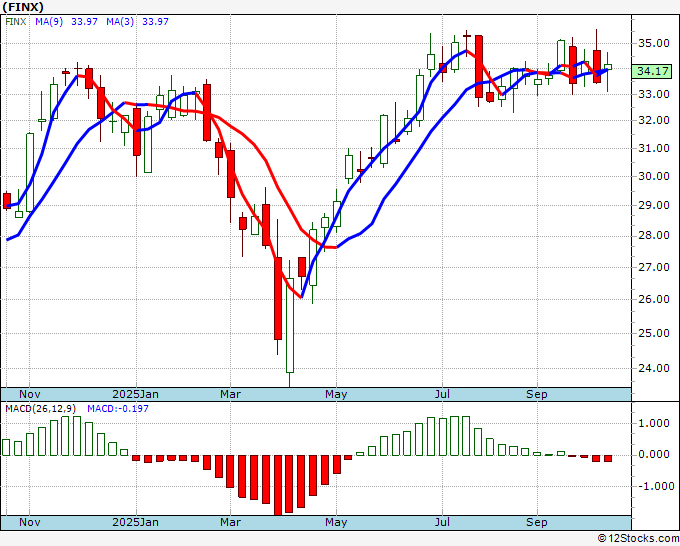The image size is (680, 546).
Task: Click the MA(3) legend label
Action: click(120, 22)
